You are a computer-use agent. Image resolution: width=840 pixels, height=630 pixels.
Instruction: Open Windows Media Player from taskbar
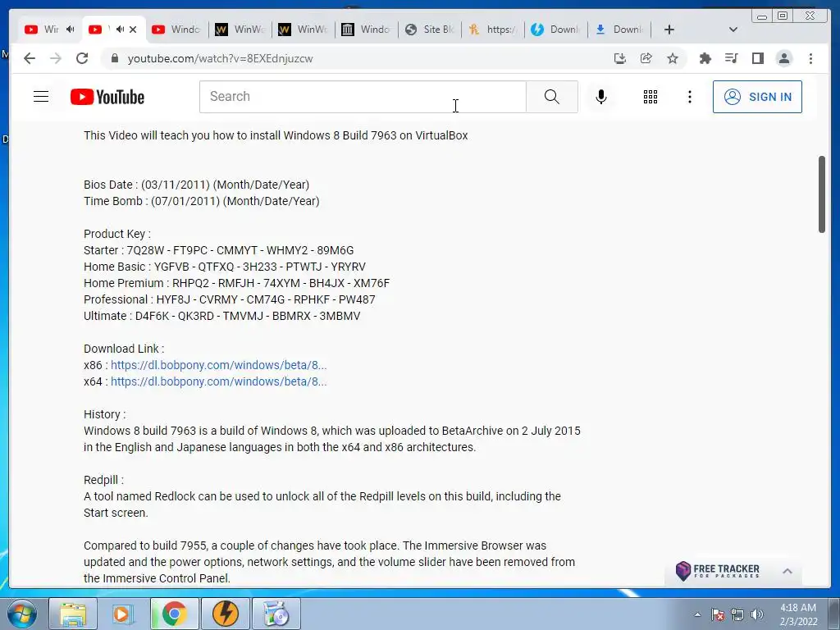coord(123,614)
